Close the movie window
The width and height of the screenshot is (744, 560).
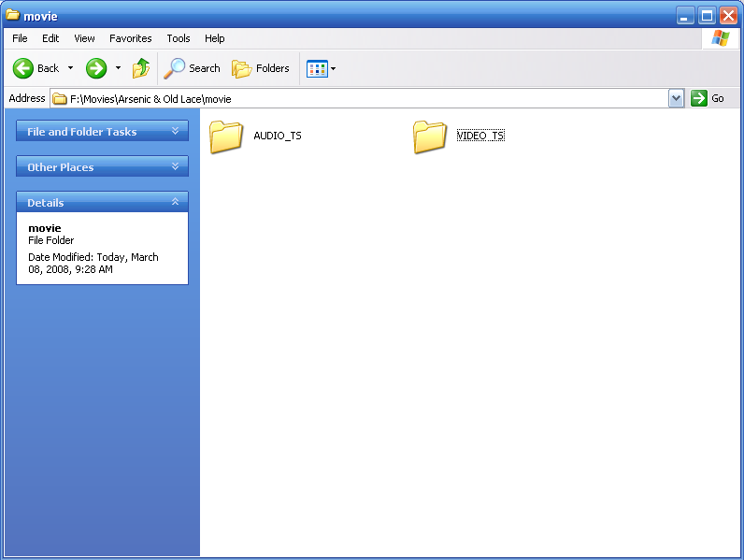(x=728, y=16)
